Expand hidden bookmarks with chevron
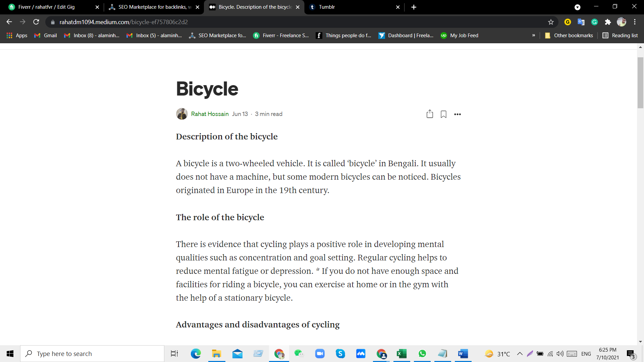 (534, 36)
